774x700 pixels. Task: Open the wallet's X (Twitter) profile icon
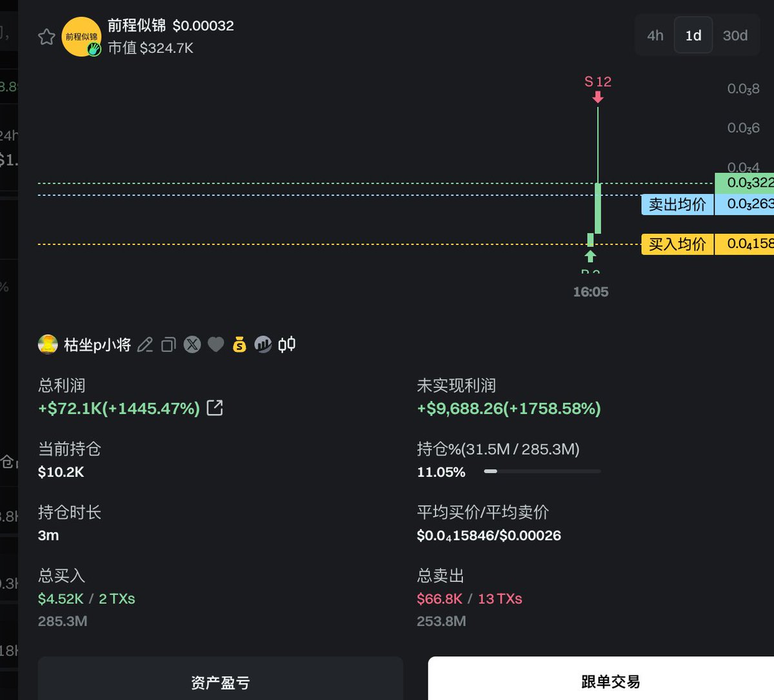click(192, 345)
